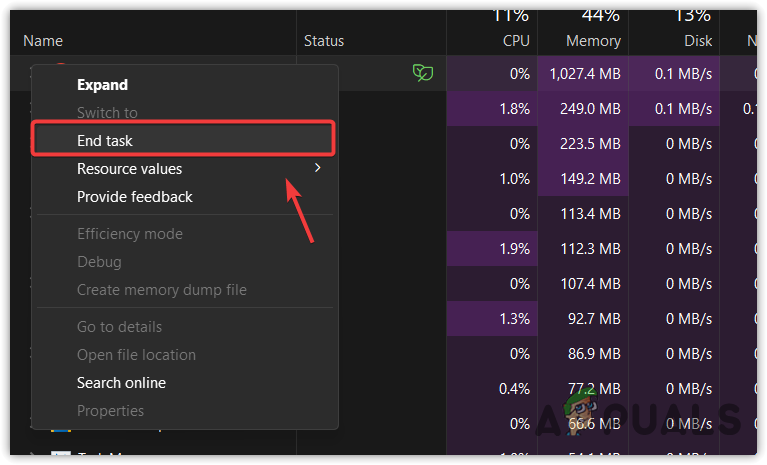Select Search online from the menu
The height and width of the screenshot is (465, 767).
pyautogui.click(x=121, y=383)
